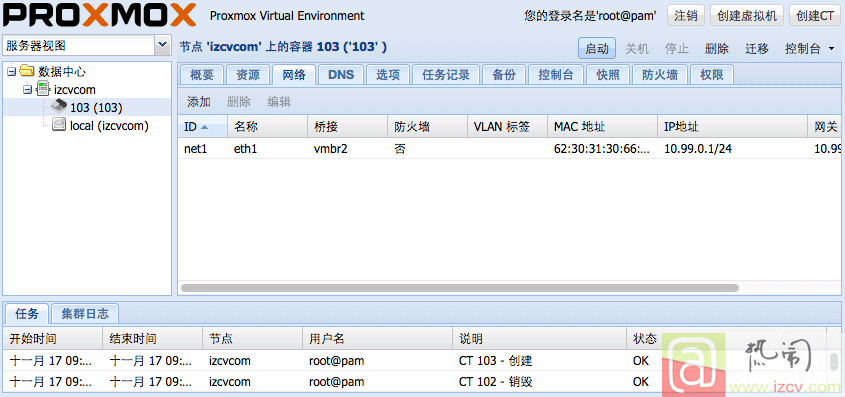The height and width of the screenshot is (397, 845).
Task: Click 添加 to add a network device
Action: click(x=199, y=101)
